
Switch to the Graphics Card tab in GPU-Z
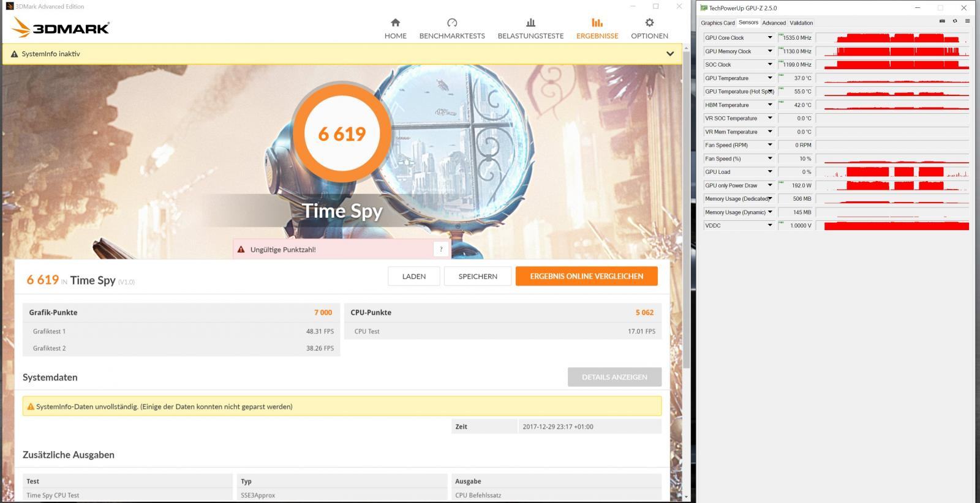point(717,23)
